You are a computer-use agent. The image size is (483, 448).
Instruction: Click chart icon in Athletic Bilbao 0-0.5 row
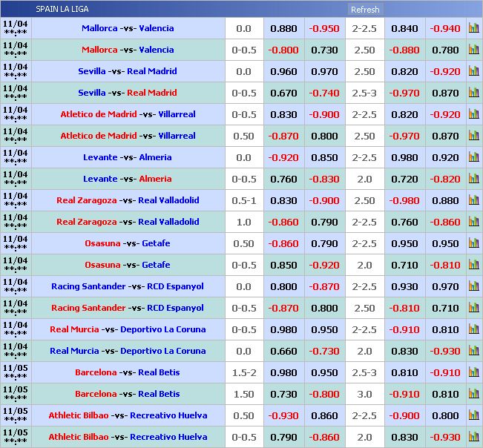click(473, 437)
